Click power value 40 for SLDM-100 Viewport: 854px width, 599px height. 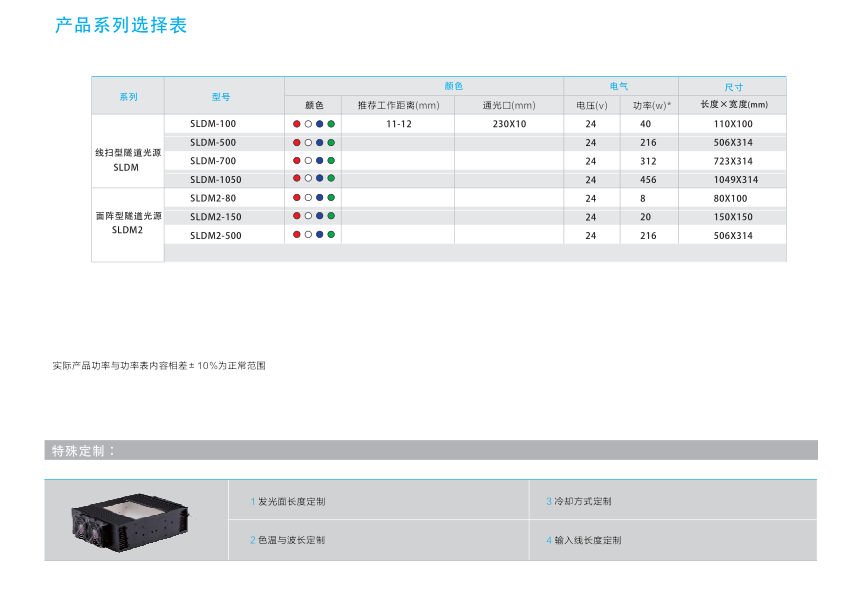[645, 124]
